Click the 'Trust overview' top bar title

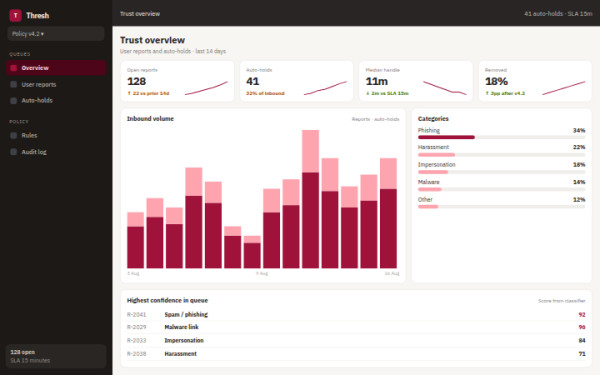point(140,14)
